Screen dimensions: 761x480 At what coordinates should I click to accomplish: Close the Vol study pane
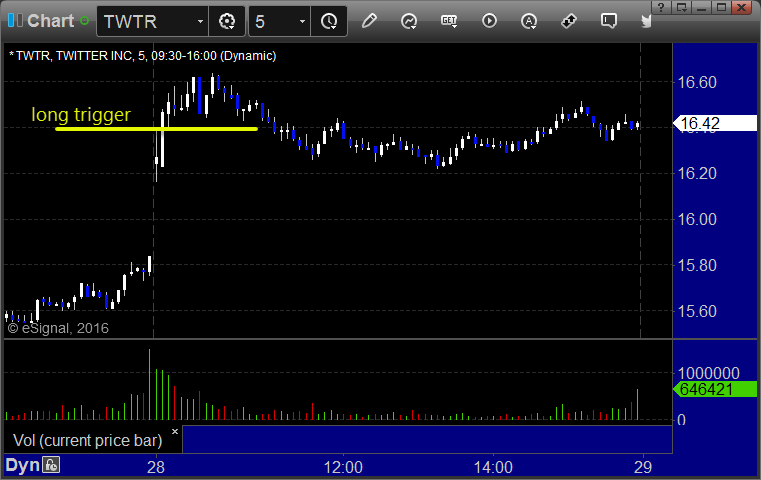[x=175, y=431]
